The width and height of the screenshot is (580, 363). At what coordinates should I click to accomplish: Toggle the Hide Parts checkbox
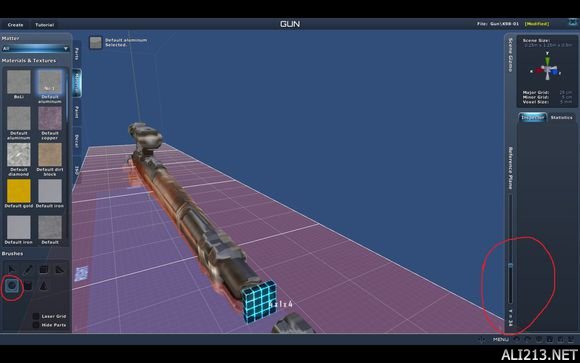pos(36,325)
